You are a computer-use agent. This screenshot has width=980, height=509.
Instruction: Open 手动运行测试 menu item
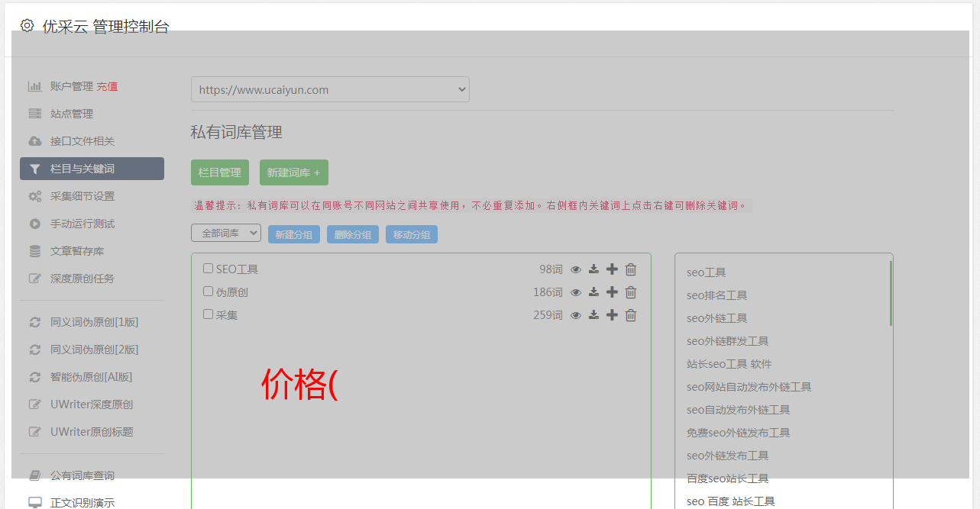(x=82, y=224)
